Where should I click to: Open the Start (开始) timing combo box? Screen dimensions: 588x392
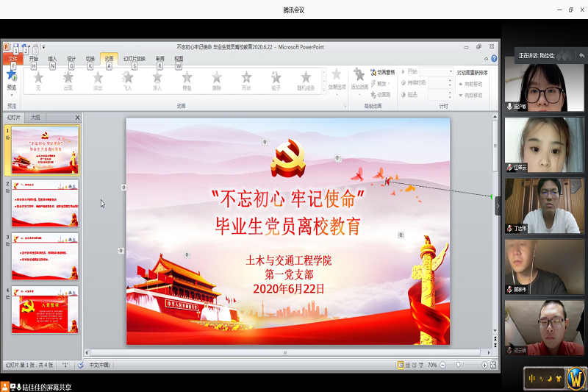click(x=436, y=71)
